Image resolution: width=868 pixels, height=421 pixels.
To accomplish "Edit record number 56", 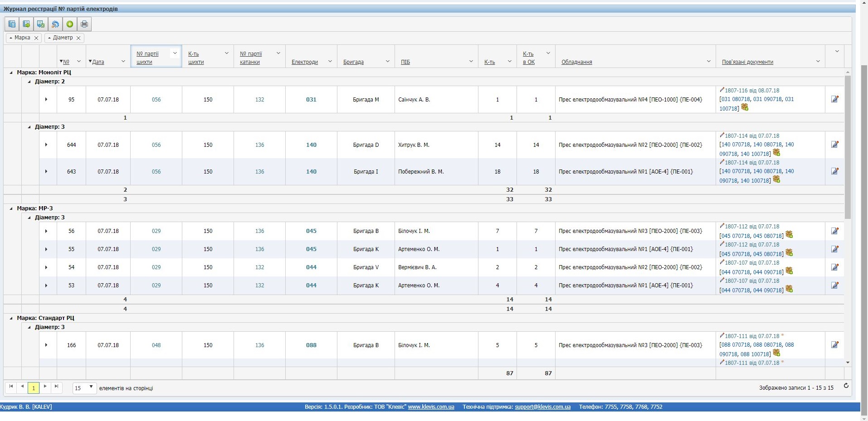I will [834, 231].
